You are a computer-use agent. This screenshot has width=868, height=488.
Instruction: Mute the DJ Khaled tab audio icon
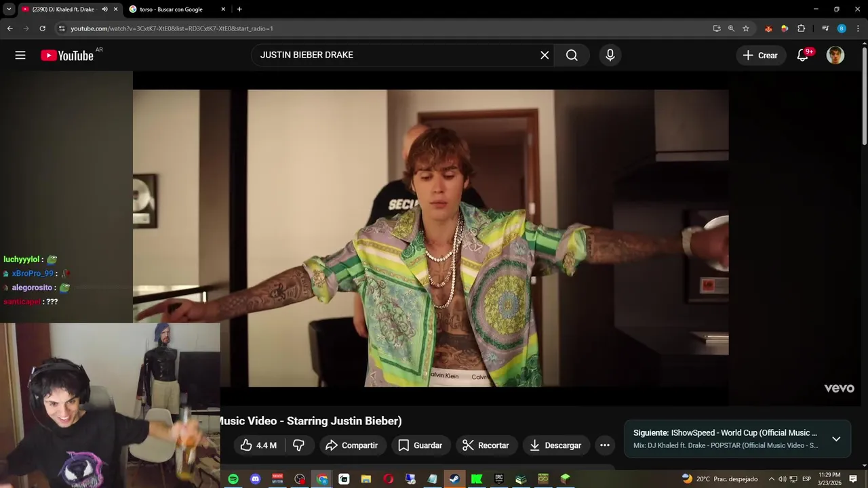click(104, 9)
